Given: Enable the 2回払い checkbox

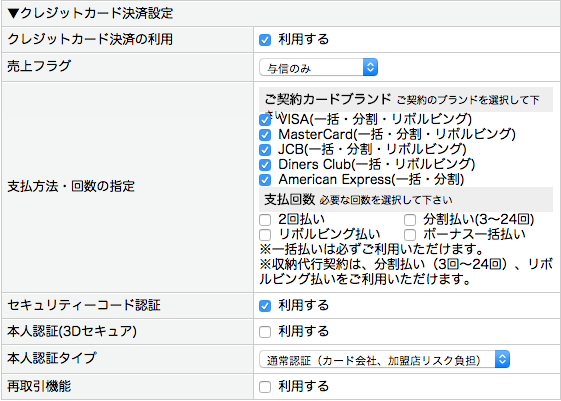Looking at the screenshot, I should (x=265, y=220).
